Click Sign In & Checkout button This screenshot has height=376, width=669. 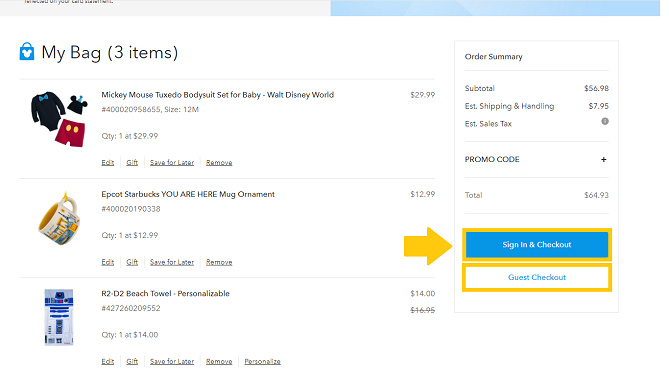tap(537, 245)
